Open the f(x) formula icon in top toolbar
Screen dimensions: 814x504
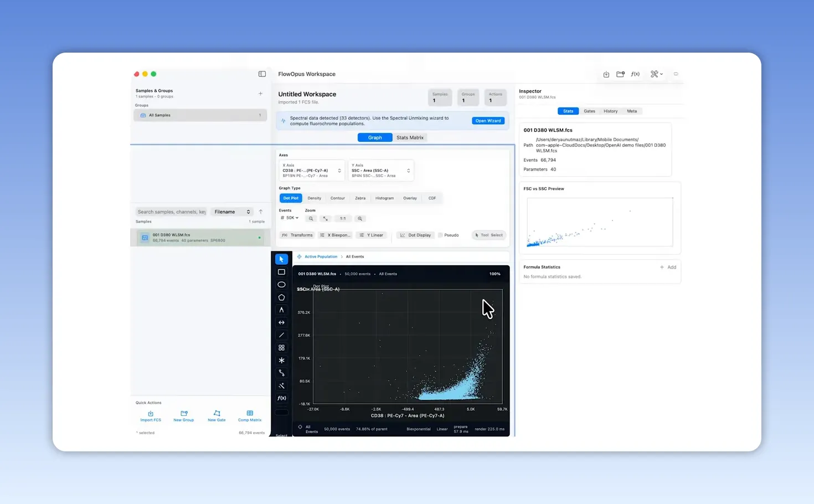coord(635,74)
